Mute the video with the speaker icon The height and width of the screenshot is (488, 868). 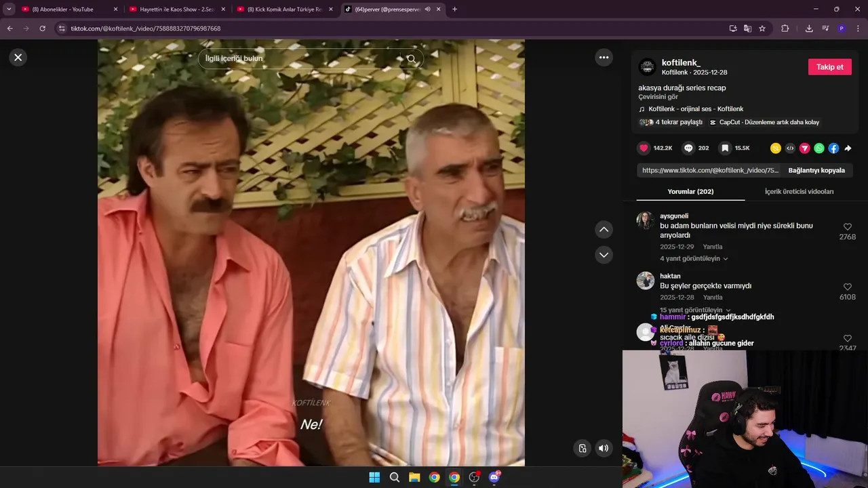[603, 448]
